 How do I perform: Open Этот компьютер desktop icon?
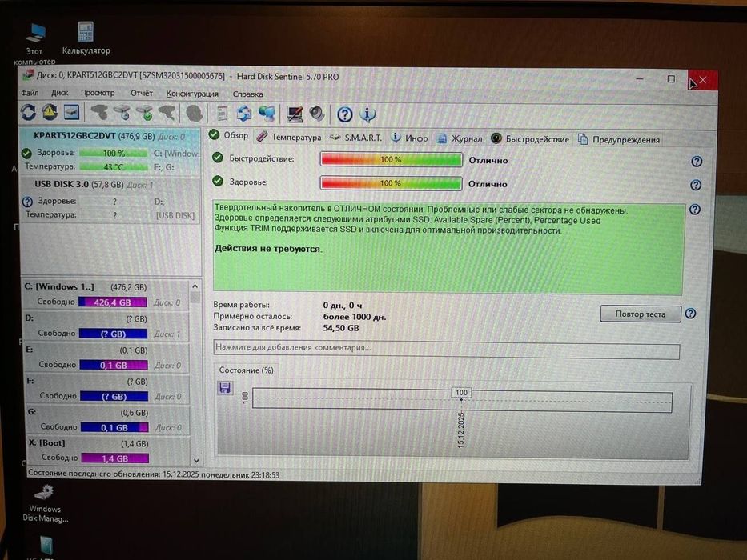pyautogui.click(x=34, y=44)
